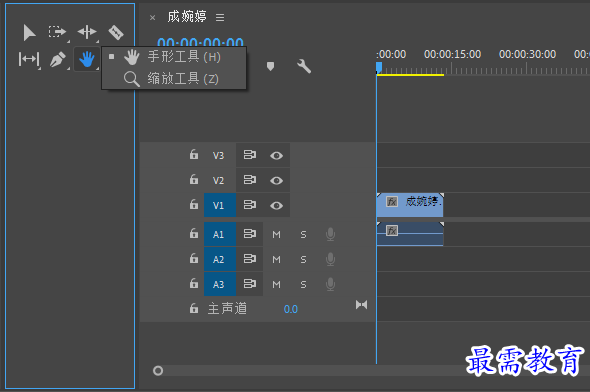This screenshot has width=590, height=392.
Task: Open Timeline Display Settings wrench
Action: coord(304,66)
